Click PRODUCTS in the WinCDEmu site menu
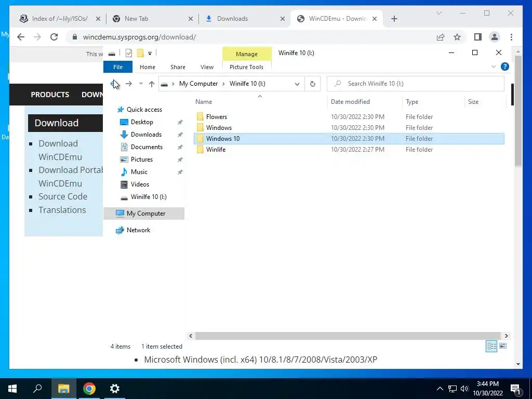The image size is (532, 399). 50,95
